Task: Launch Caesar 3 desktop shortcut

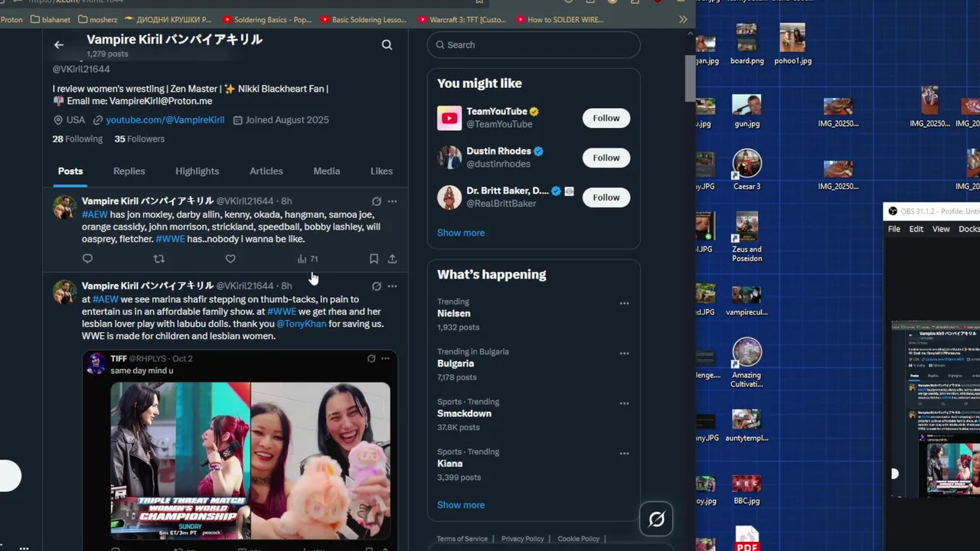Action: coord(746,170)
